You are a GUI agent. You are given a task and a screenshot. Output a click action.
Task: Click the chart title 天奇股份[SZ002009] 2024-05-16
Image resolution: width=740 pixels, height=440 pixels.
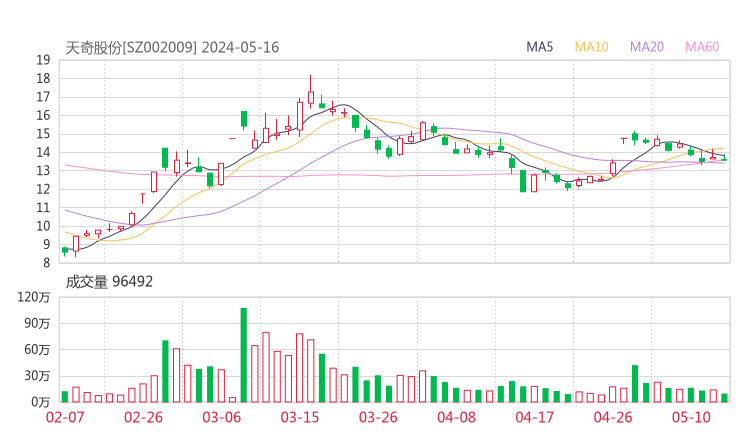[x=172, y=48]
